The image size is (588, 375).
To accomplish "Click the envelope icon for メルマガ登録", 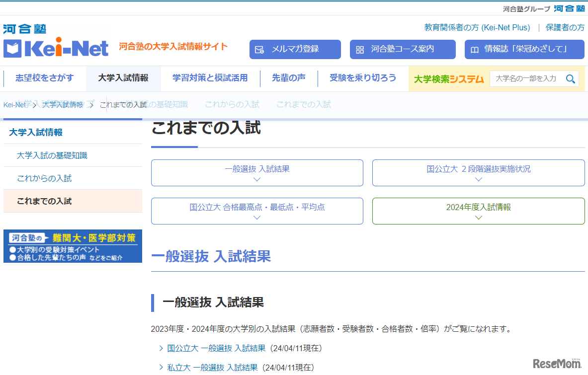I will (259, 50).
